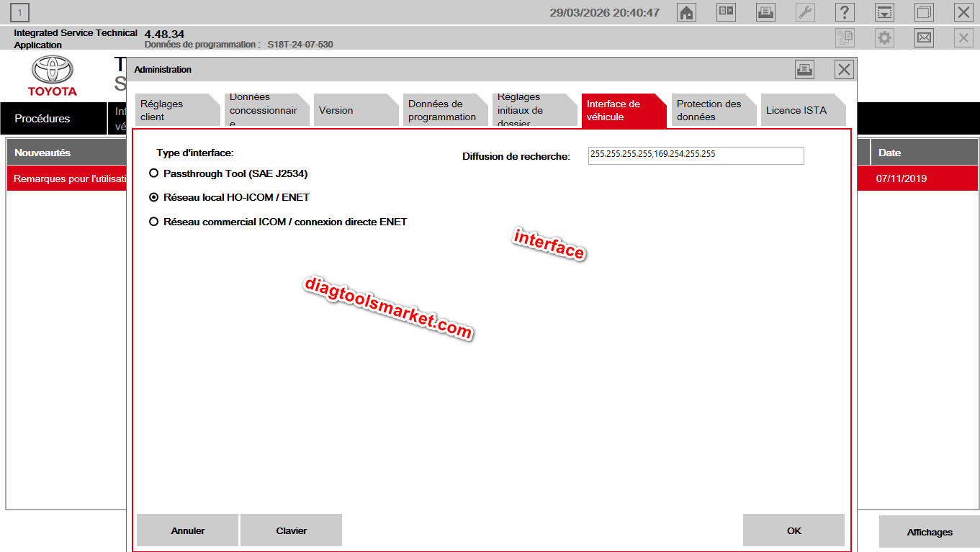Click the Annuler button

187,530
